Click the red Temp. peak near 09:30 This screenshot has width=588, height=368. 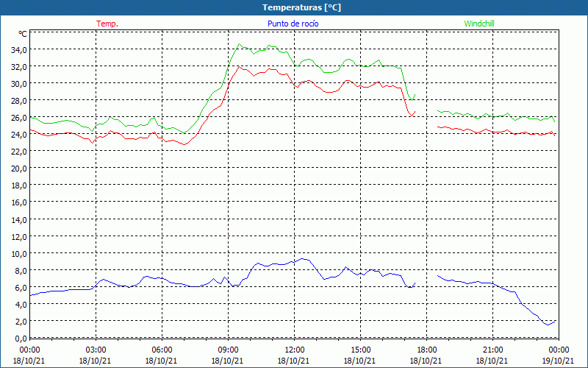point(239,66)
